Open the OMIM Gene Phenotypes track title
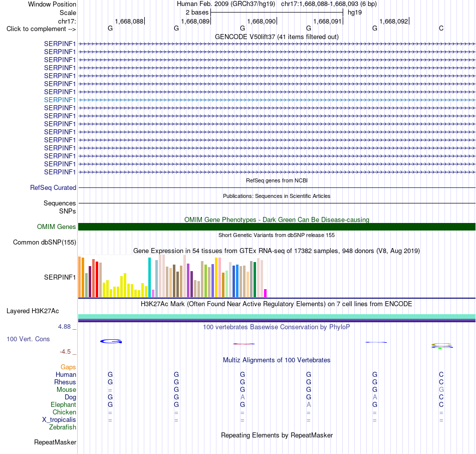476x454 pixels. [x=277, y=219]
